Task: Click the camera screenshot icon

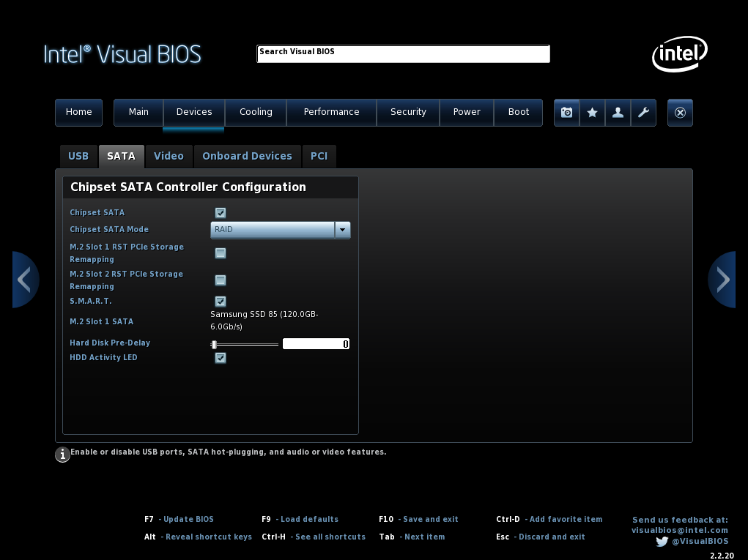Action: [567, 113]
